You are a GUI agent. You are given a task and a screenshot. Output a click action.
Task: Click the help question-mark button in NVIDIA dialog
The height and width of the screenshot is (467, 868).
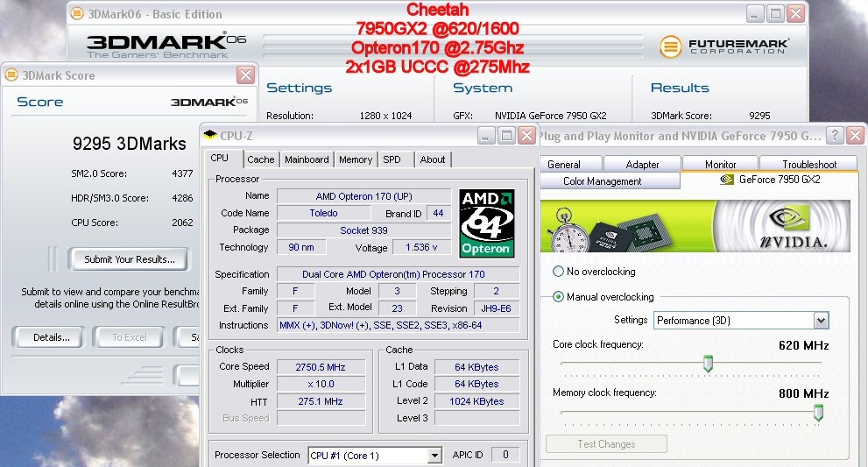(834, 135)
